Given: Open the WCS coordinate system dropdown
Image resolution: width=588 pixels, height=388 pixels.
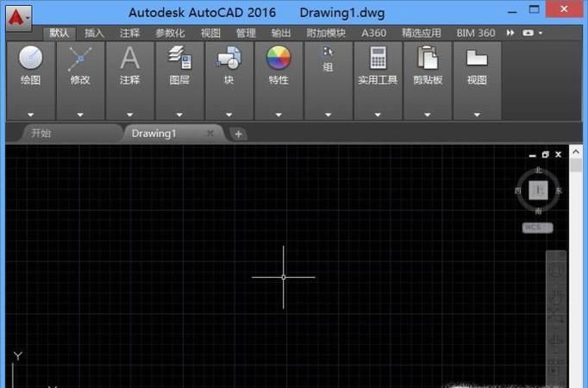Looking at the screenshot, I should pyautogui.click(x=537, y=228).
